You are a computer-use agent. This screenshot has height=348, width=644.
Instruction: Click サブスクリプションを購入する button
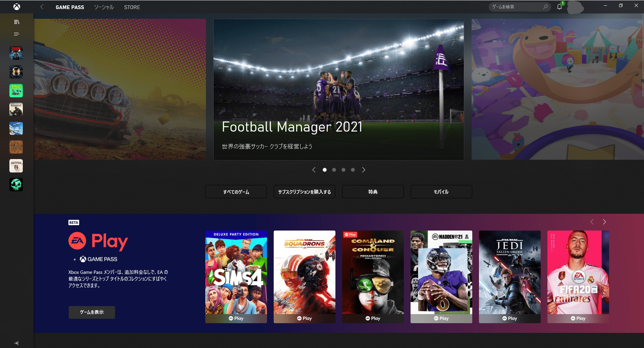point(305,192)
